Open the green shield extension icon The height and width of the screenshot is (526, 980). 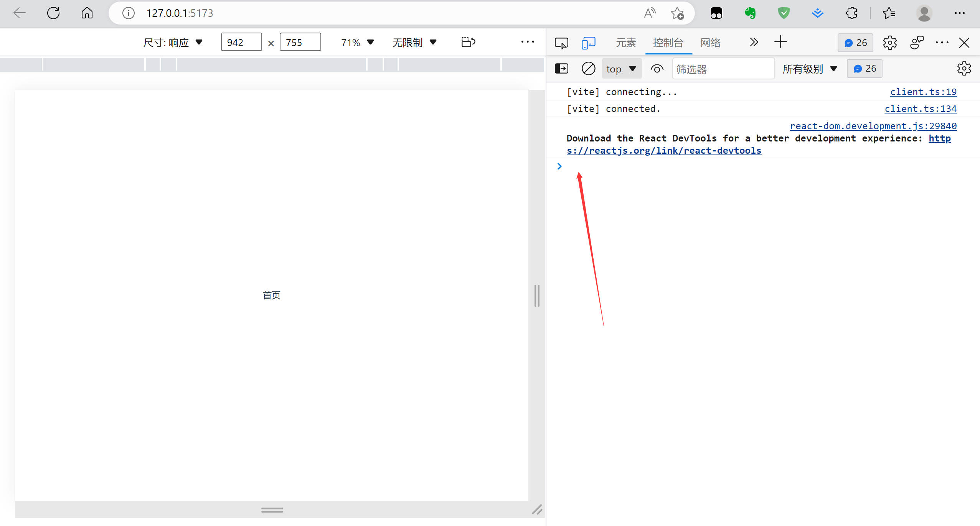tap(784, 13)
